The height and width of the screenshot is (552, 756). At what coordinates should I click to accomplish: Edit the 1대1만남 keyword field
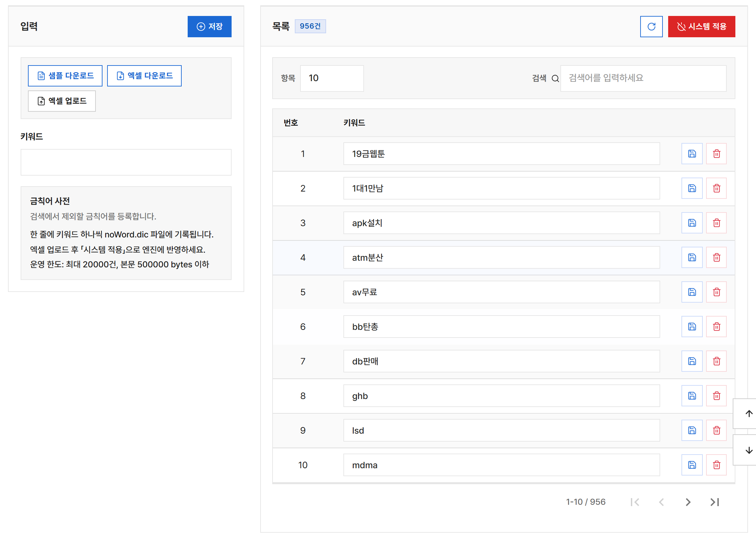click(x=501, y=189)
